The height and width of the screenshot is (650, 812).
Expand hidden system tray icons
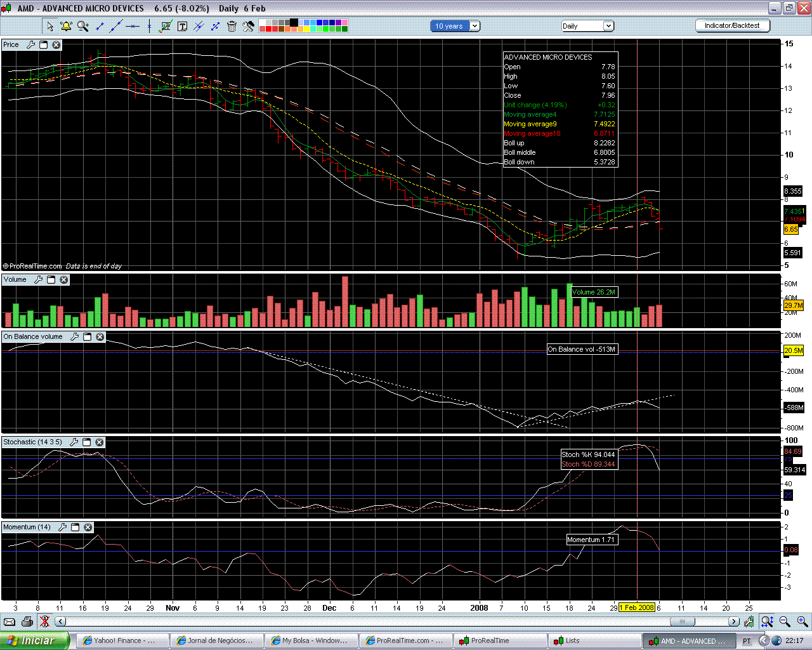coord(764,640)
